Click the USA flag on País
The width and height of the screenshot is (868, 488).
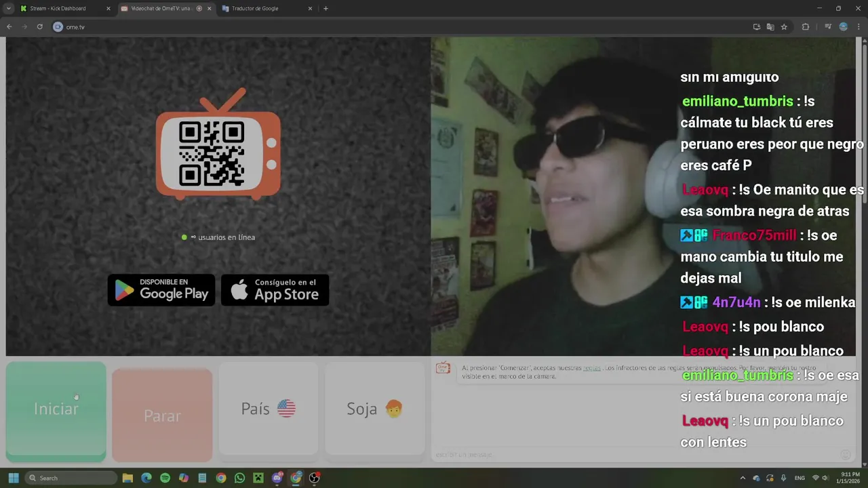point(286,408)
